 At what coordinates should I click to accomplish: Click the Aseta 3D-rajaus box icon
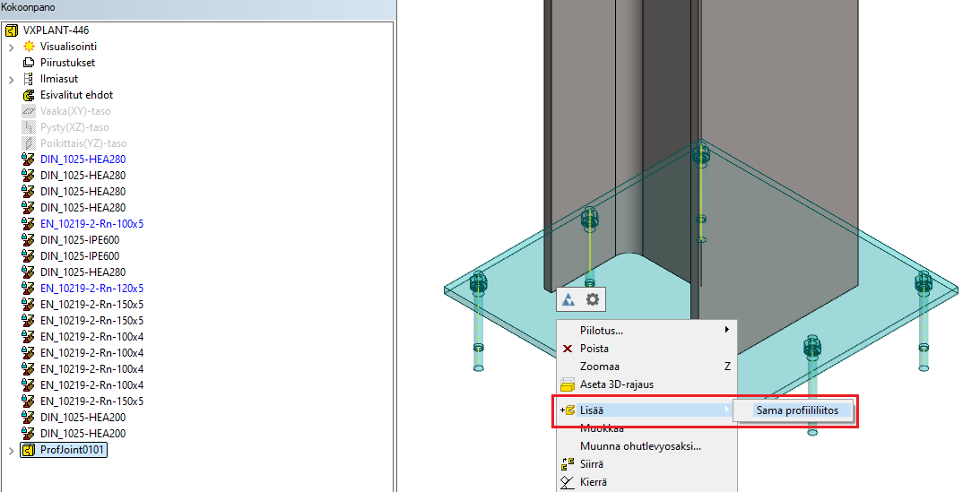(567, 384)
